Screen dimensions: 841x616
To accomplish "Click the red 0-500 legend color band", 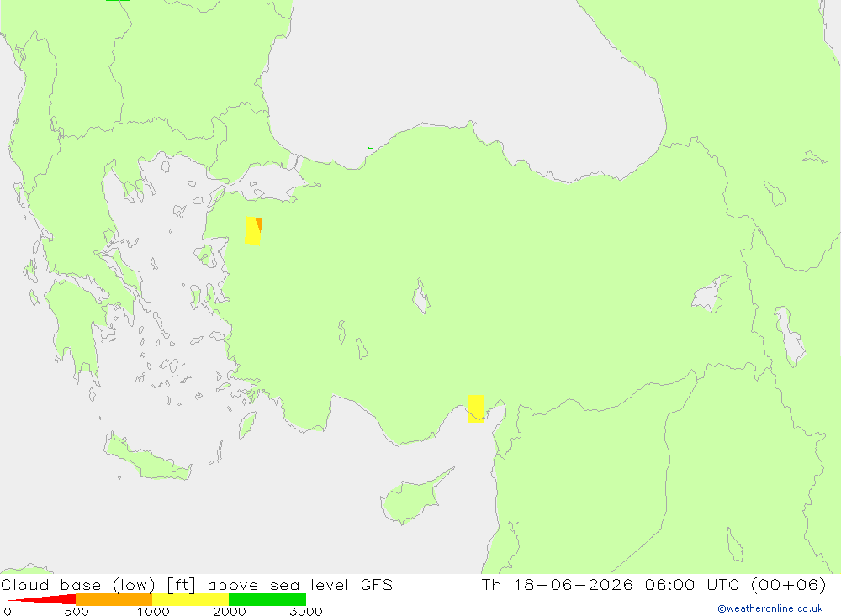I will point(42,599).
